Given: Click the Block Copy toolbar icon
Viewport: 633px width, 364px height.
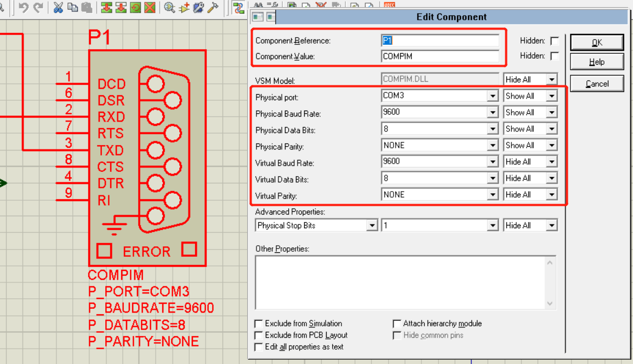Looking at the screenshot, I should tap(106, 8).
